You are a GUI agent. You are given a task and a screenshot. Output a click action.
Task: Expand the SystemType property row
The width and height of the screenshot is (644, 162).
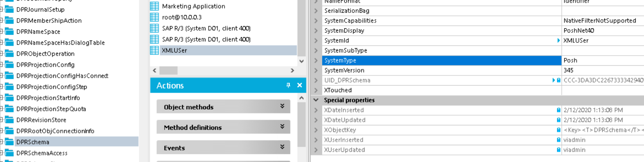pos(316,60)
